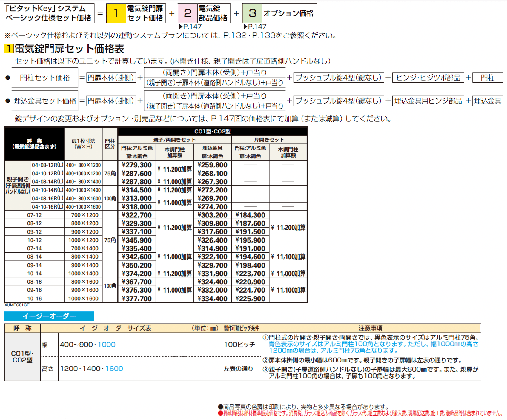The width and height of the screenshot is (507, 420).
Task: Click the ¥279,300 price cell
Action: point(137,165)
